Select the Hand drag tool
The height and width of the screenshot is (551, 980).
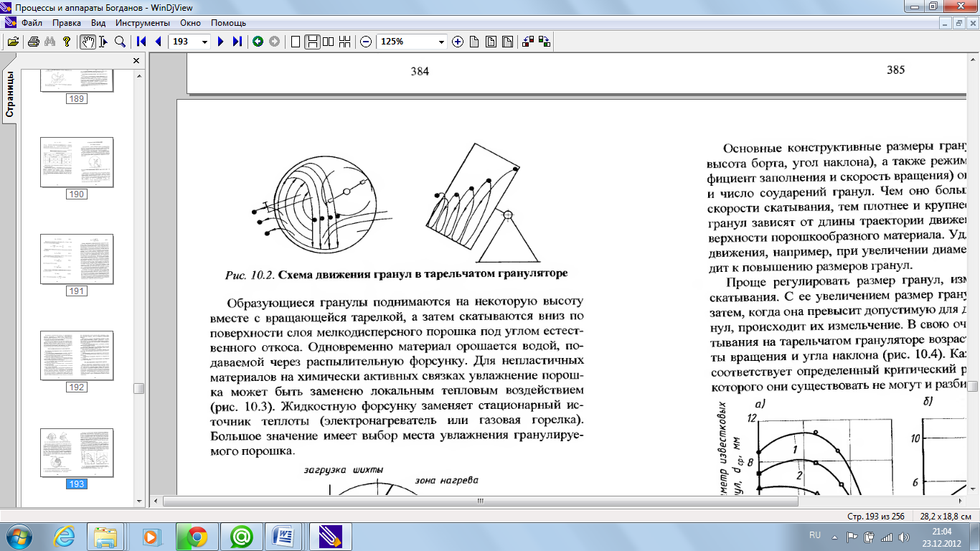[88, 42]
